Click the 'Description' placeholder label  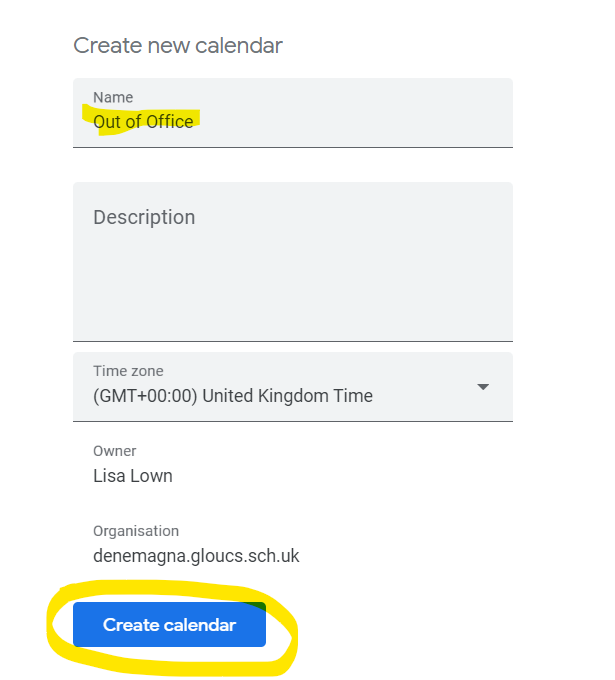point(144,217)
